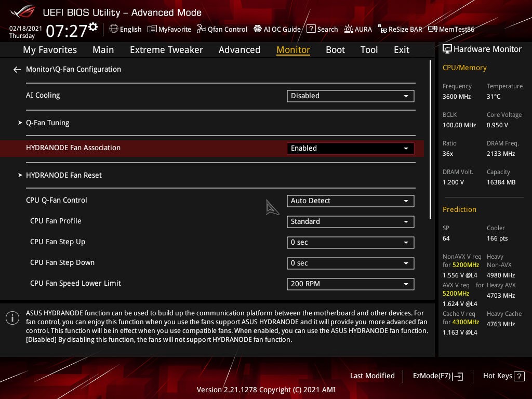Click the 4763 MHz Heavy Cache value
532x399 pixels.
(x=501, y=324)
